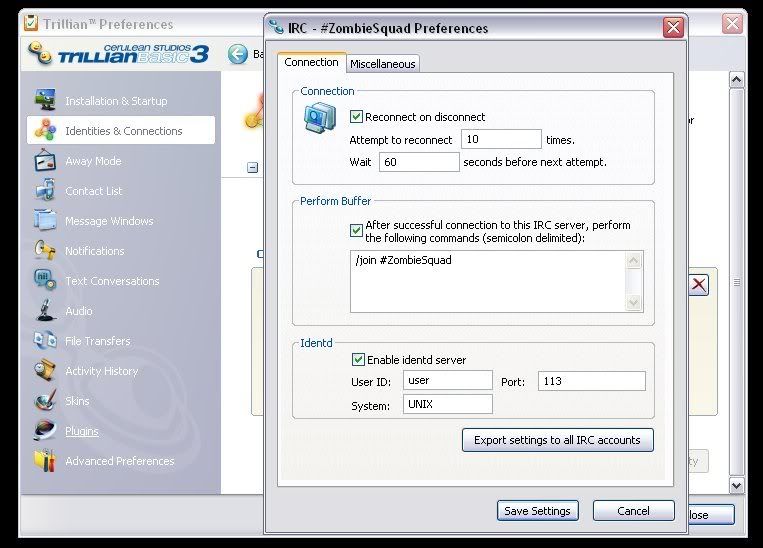Go to Audio preferences section

79,311
